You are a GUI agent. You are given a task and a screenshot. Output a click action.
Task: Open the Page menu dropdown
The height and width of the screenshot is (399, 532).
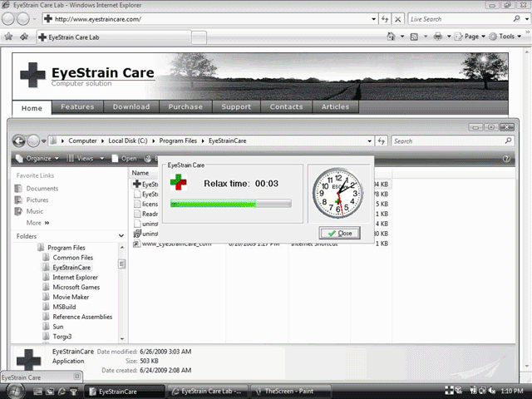tap(471, 37)
